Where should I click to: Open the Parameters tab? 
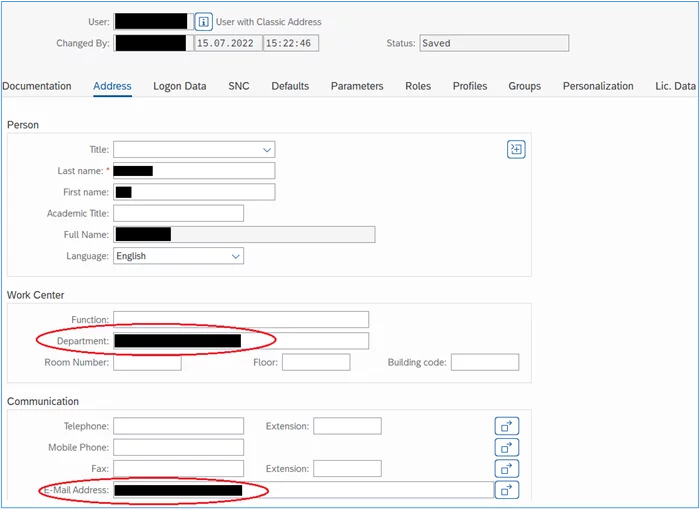pyautogui.click(x=357, y=86)
